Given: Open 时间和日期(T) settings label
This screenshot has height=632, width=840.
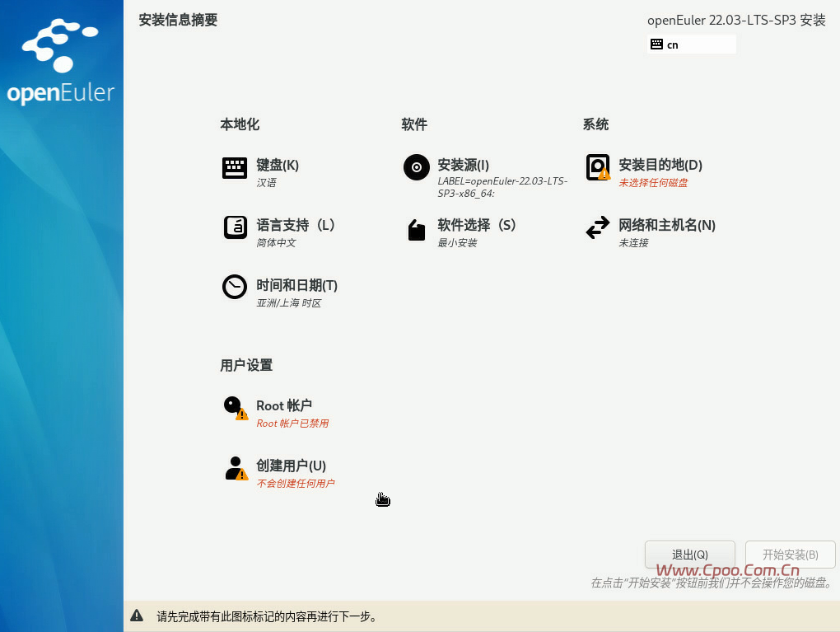Looking at the screenshot, I should click(296, 285).
